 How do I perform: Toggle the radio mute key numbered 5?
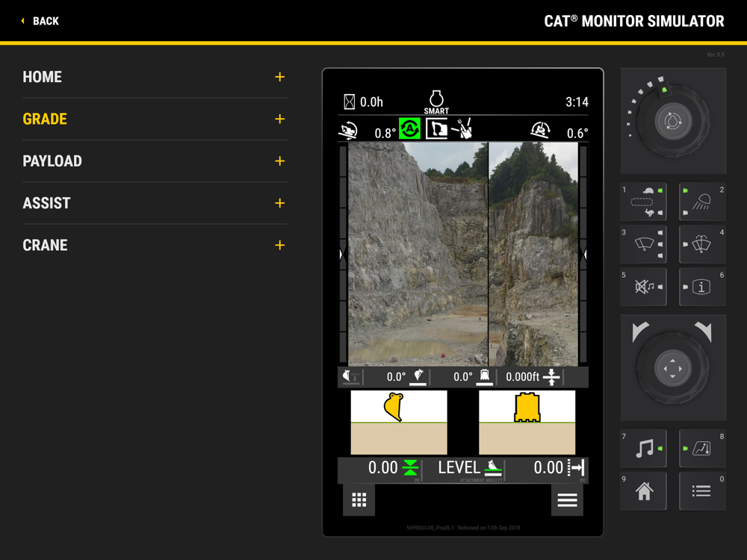(643, 287)
